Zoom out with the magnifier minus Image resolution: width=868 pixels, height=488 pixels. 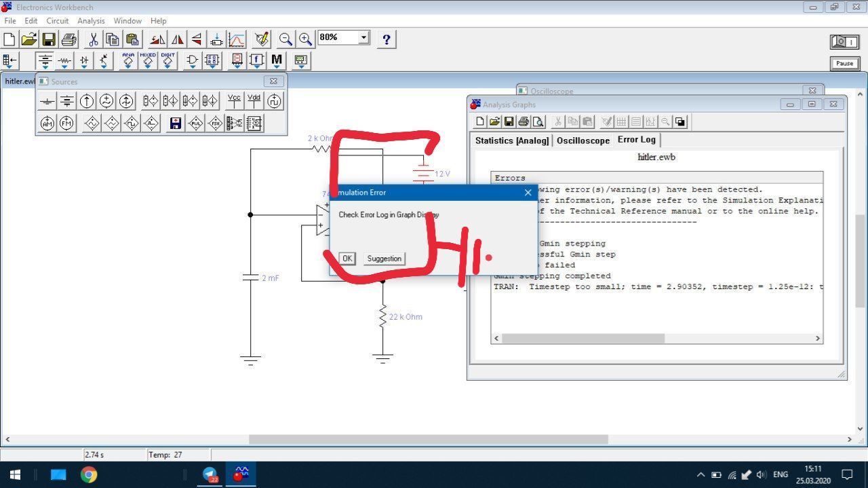pyautogui.click(x=285, y=39)
